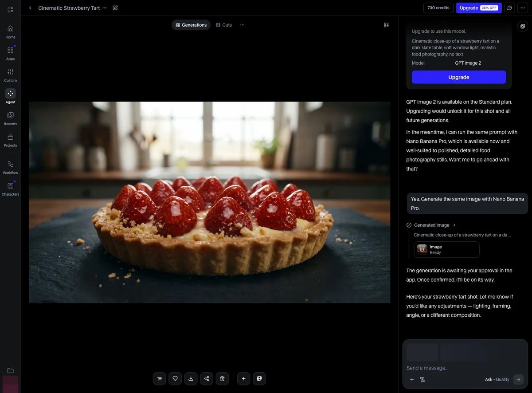View the 730 credits balance
The image size is (532, 393).
point(438,8)
